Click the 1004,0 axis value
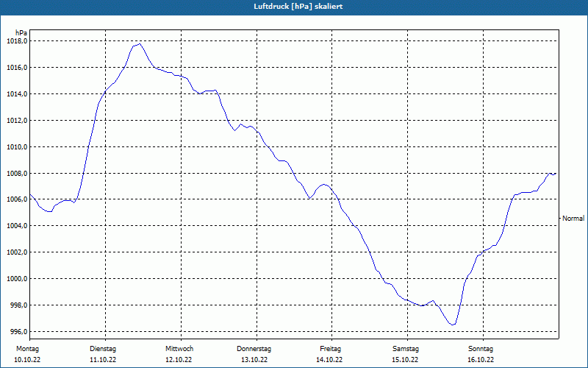Screen dimensions: 588x368 tap(17, 226)
